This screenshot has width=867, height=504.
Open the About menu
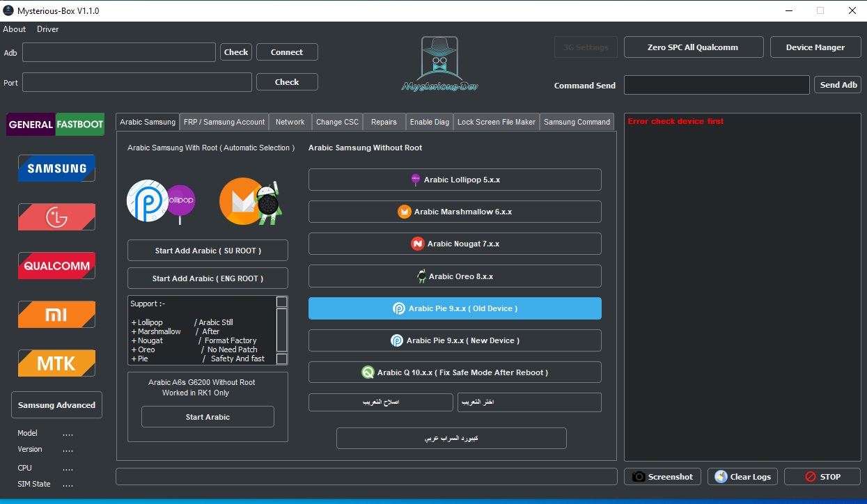pos(15,29)
